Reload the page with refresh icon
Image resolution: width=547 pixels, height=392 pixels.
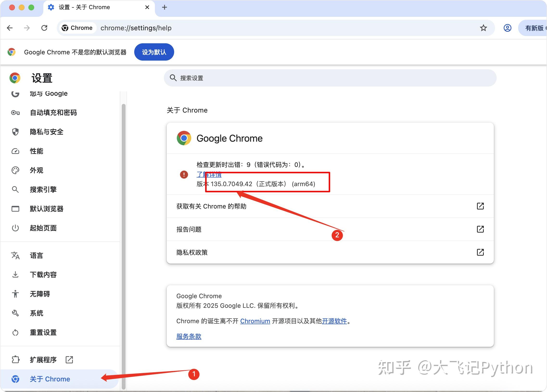44,28
